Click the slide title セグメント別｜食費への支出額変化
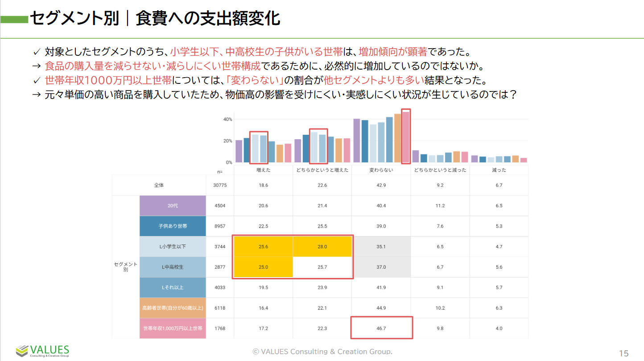 [154, 19]
